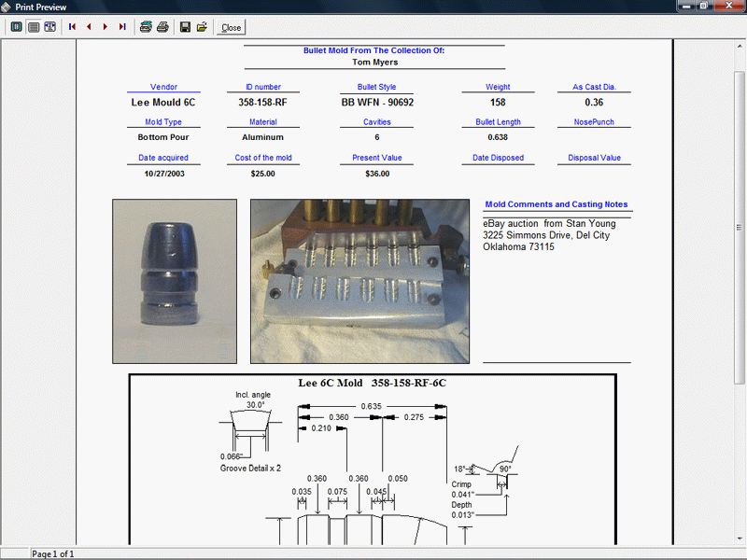This screenshot has width=747, height=560.
Task: Click the 'Bullet Length' field label
Action: click(498, 122)
